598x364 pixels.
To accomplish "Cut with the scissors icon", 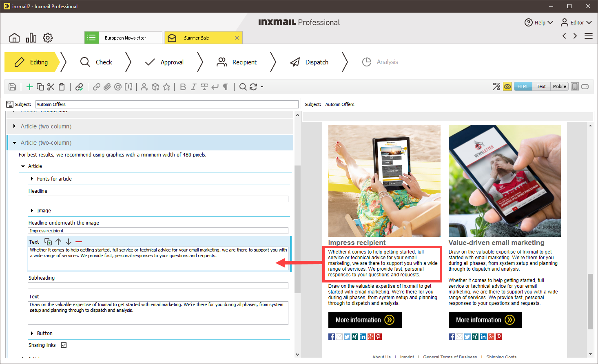I will click(51, 87).
